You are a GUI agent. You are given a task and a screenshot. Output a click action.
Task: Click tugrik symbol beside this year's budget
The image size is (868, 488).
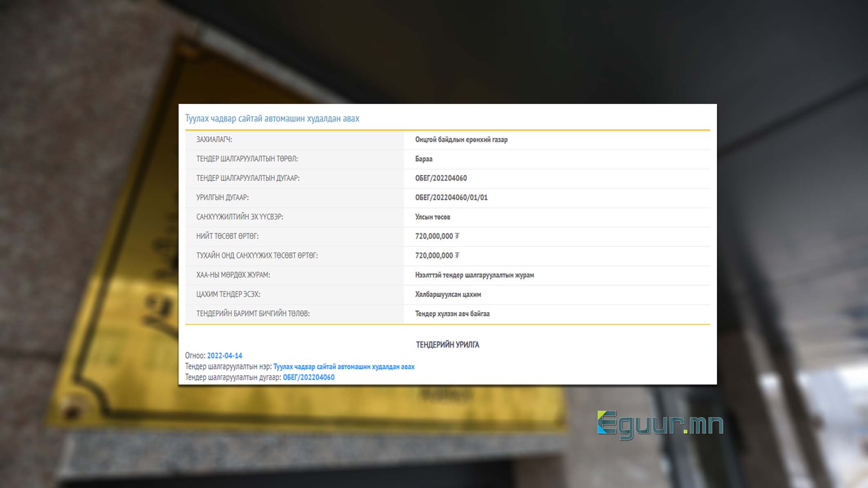tap(457, 255)
